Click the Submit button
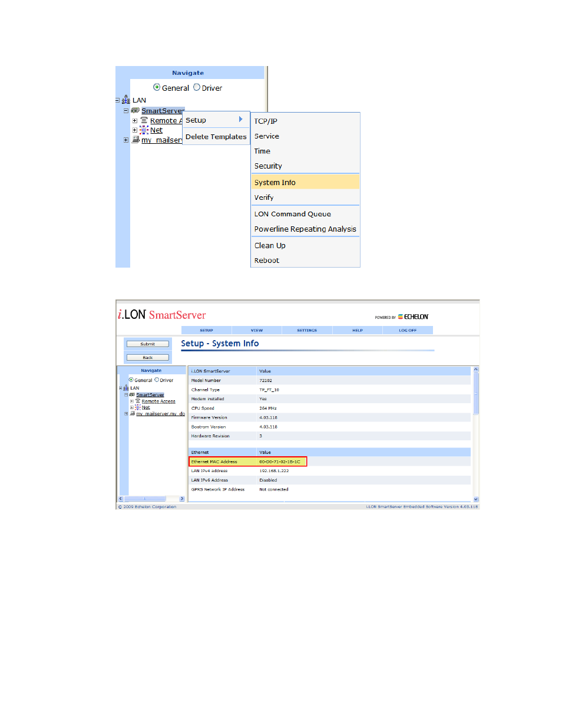Image resolution: width=562 pixels, height=728 pixels. 148,344
